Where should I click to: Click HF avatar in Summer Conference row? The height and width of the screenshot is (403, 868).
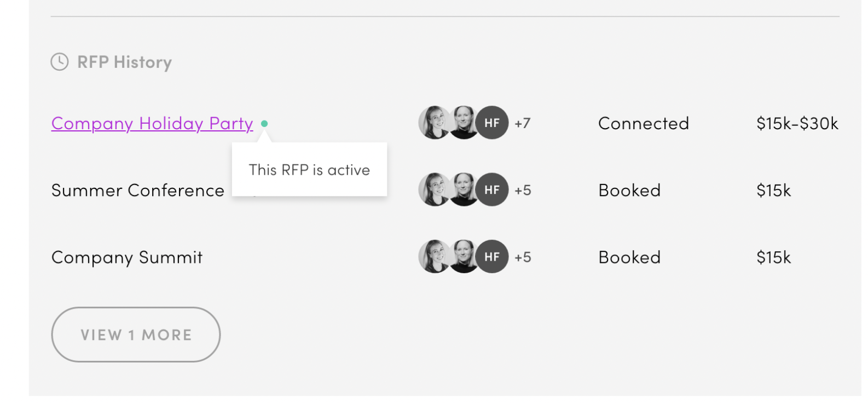[492, 190]
